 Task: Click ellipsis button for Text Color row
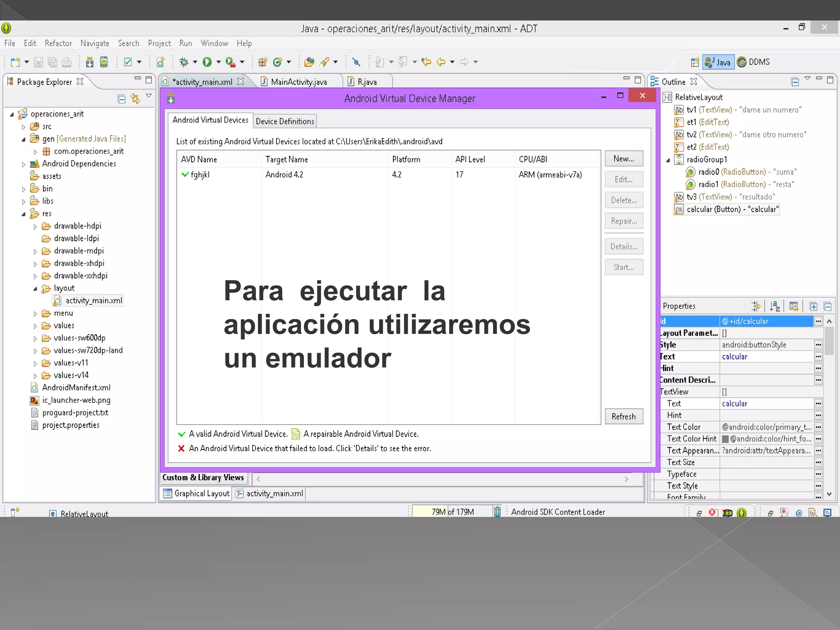(x=818, y=427)
